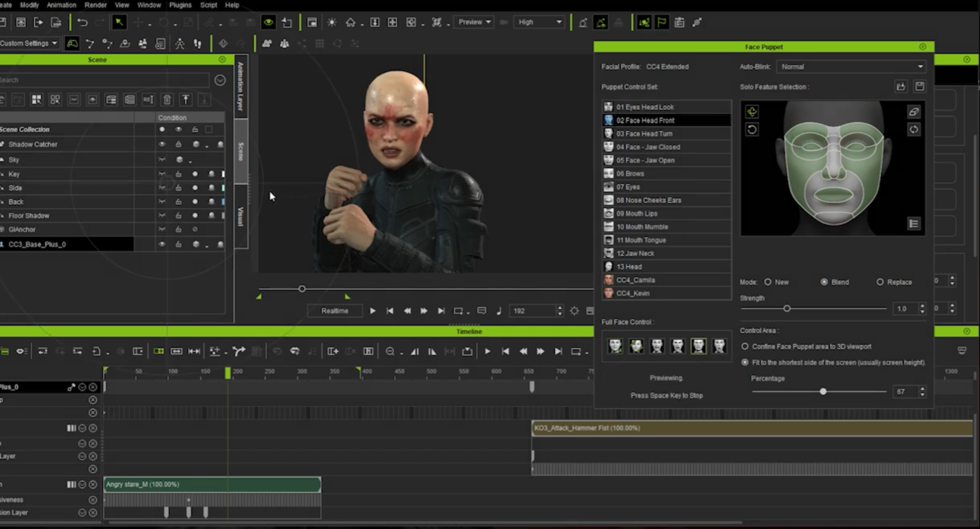This screenshot has height=529, width=980.
Task: Open the Animation menu
Action: pos(62,5)
